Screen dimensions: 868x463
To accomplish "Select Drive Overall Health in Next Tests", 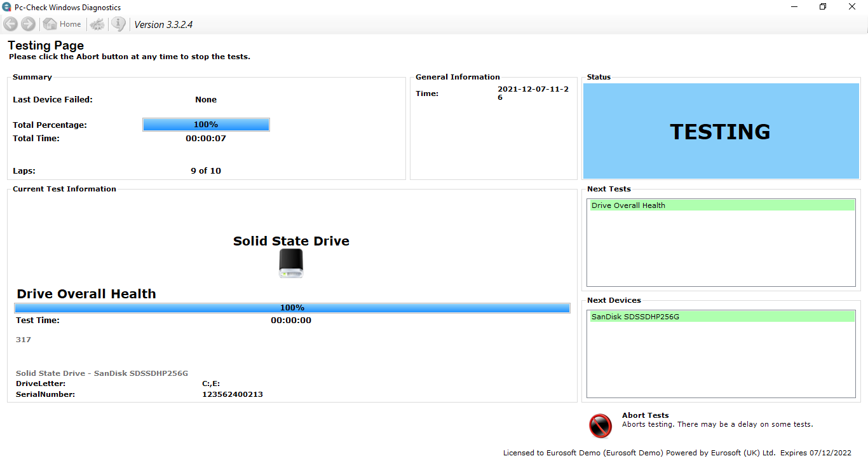I will tap(721, 205).
